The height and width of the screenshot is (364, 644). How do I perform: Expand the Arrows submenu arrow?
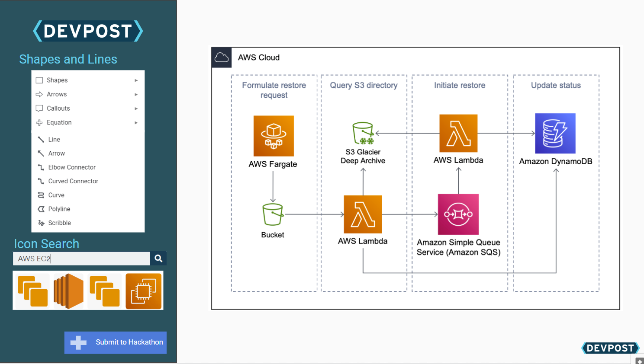tap(136, 94)
